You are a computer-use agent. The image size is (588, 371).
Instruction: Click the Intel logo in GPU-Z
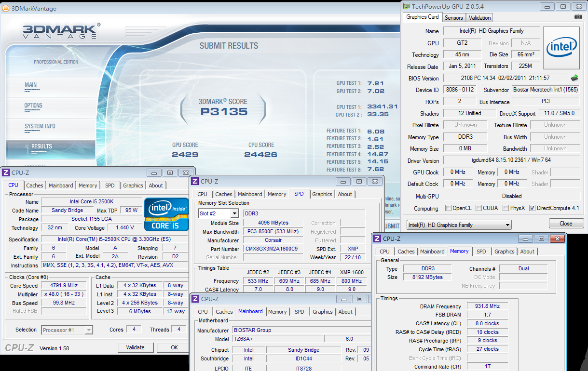coord(561,48)
